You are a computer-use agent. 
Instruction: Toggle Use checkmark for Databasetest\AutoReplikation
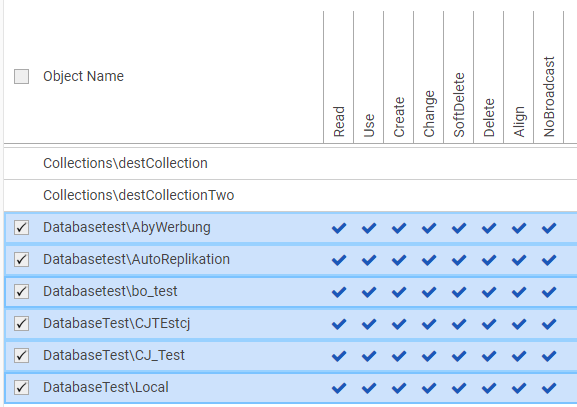[x=369, y=260]
